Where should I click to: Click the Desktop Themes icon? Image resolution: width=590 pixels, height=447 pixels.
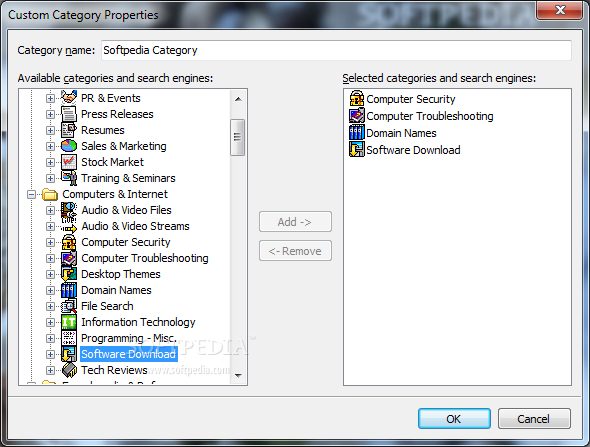(69, 274)
